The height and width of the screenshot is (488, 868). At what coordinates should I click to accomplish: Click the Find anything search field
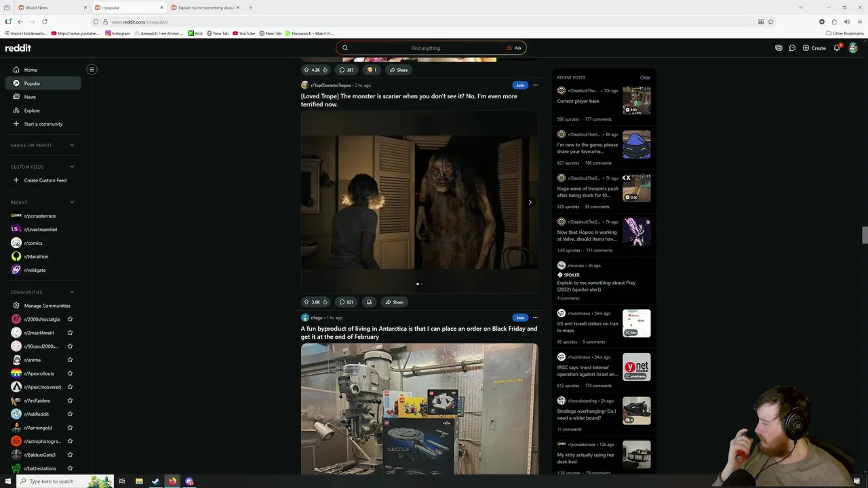(x=425, y=48)
